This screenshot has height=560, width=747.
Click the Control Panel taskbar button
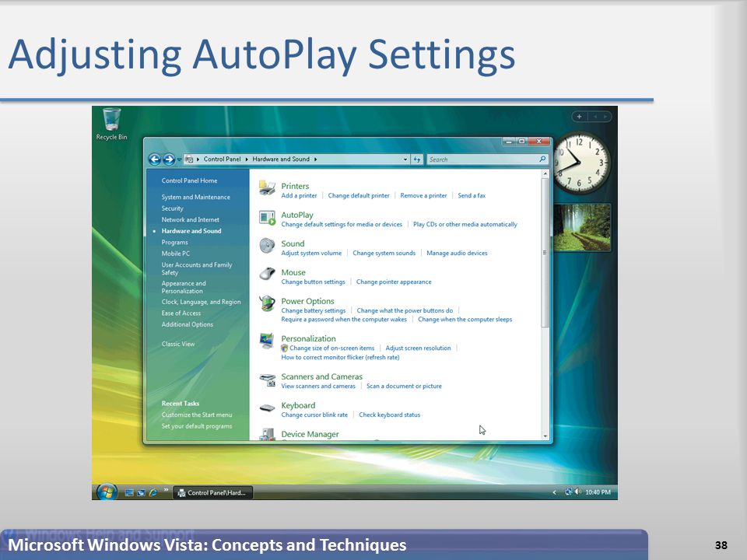[212, 493]
